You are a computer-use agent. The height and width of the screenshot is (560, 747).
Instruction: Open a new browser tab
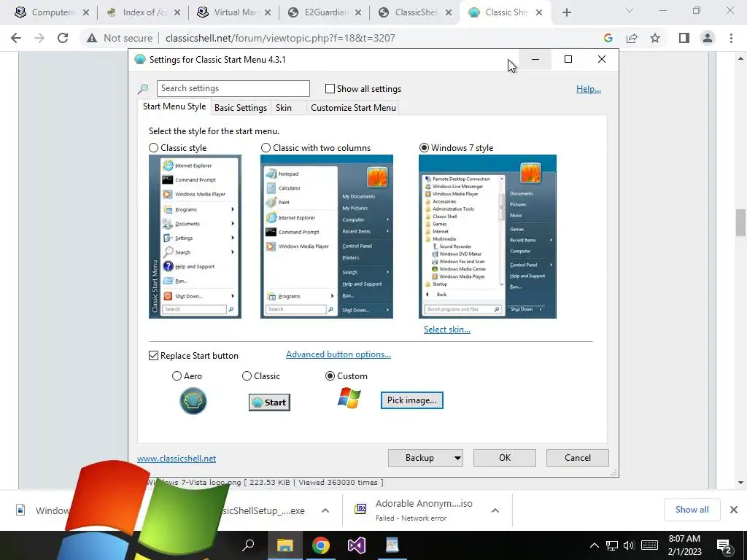click(x=566, y=13)
